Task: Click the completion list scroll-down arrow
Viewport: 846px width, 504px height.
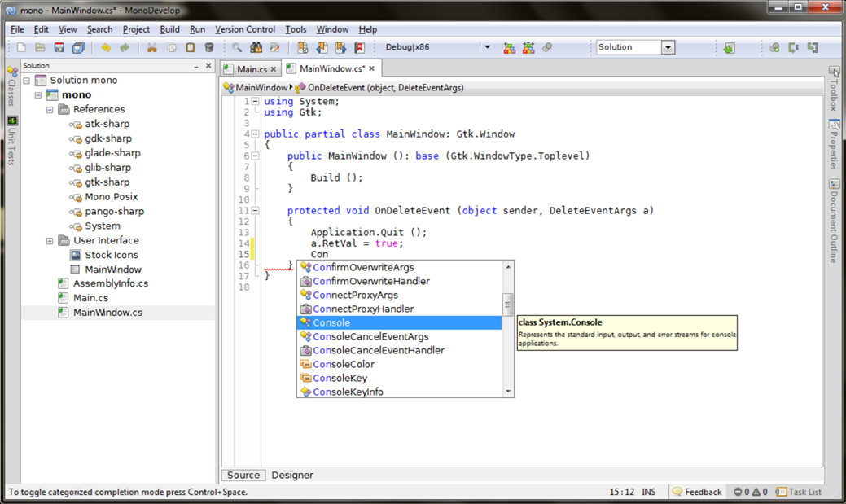Action: pyautogui.click(x=508, y=392)
